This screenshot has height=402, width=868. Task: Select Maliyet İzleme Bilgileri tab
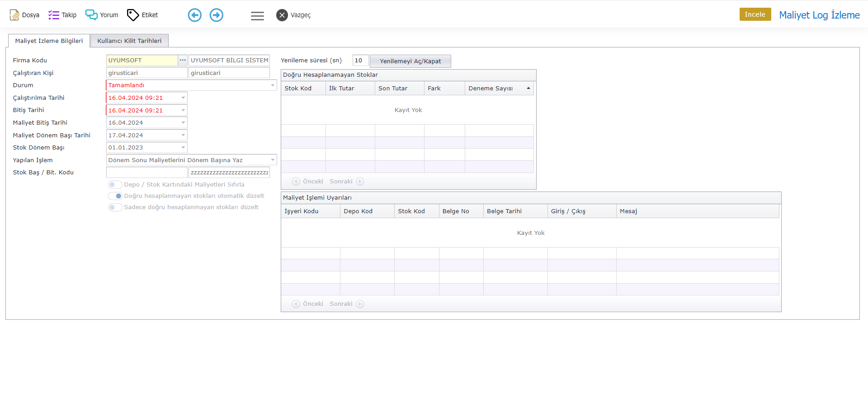(49, 41)
